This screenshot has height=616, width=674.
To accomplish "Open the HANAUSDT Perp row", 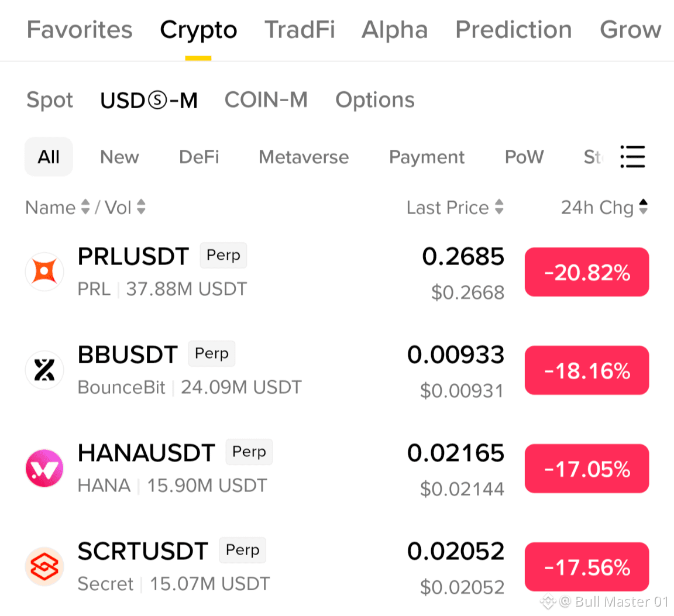I will click(337, 469).
